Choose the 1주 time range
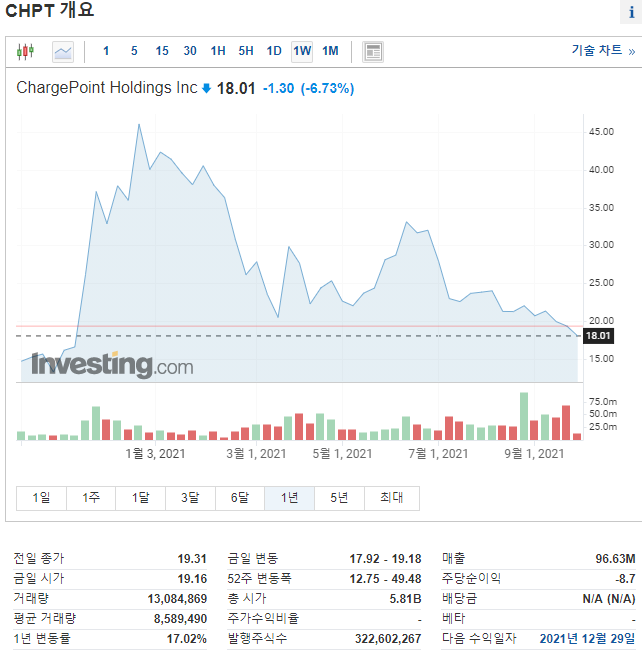The width and height of the screenshot is (642, 651). pos(91,498)
